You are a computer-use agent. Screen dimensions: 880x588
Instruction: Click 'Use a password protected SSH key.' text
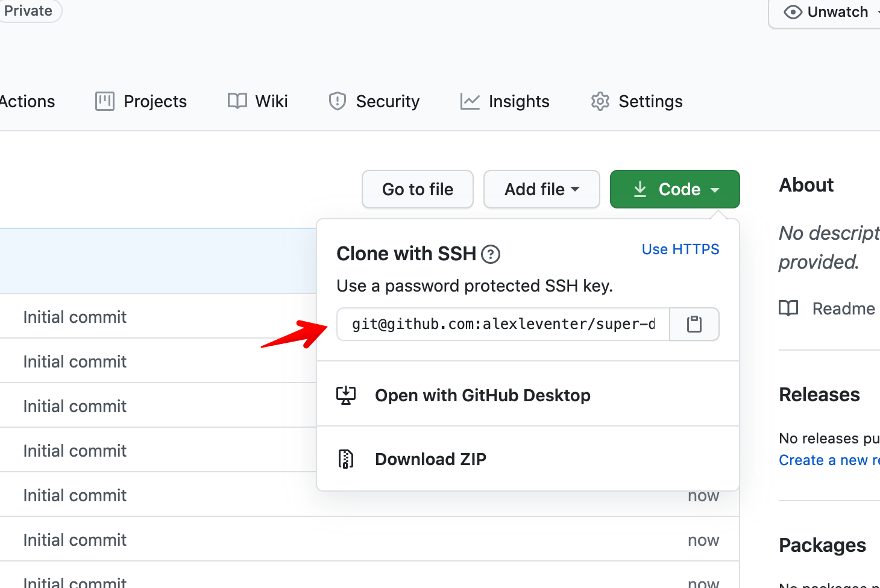coord(474,286)
